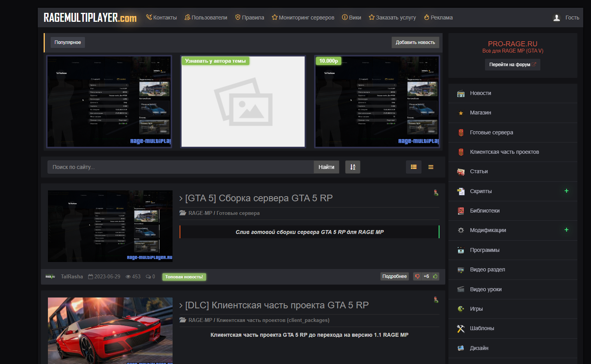Click the RAGEMULTIPLAYER.com site logo
Screen dimensions: 591x364
pyautogui.click(x=90, y=18)
